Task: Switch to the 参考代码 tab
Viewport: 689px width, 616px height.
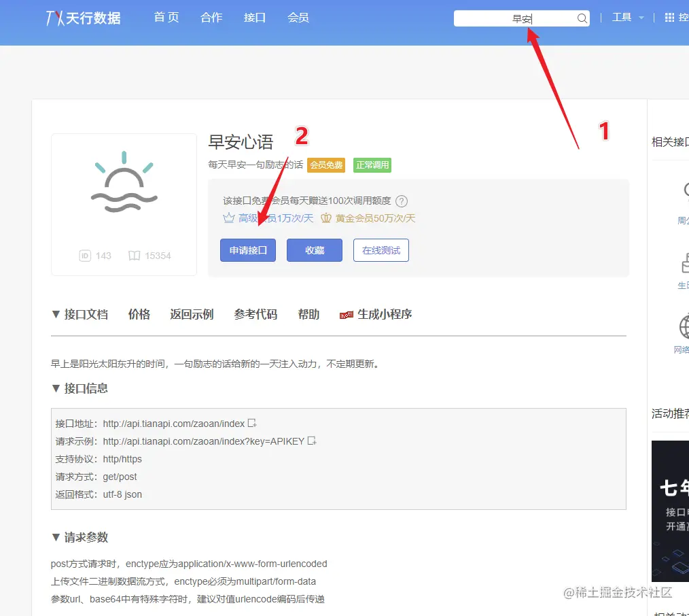Action: [x=255, y=314]
